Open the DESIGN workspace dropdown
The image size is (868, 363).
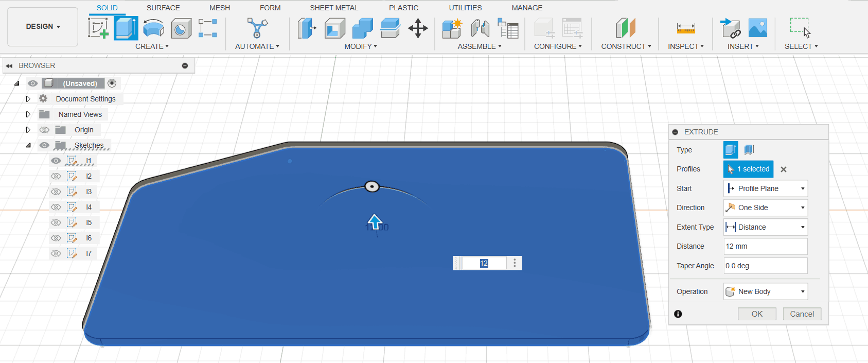[x=43, y=27]
